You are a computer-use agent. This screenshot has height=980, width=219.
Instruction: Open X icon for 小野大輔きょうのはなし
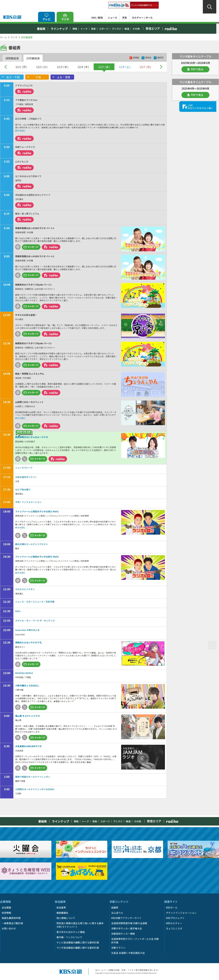pos(25,707)
